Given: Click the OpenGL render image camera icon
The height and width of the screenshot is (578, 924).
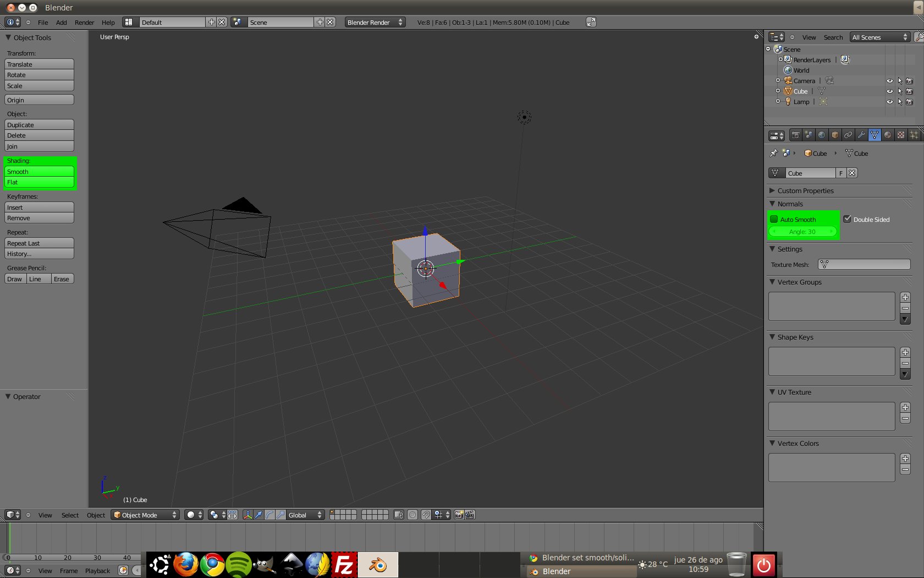Looking at the screenshot, I should point(459,515).
